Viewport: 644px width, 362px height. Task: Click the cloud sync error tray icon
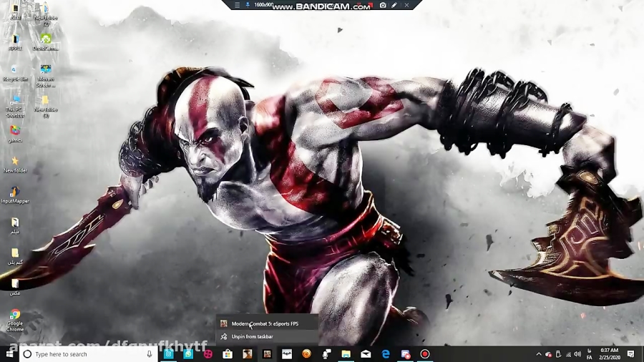548,354
